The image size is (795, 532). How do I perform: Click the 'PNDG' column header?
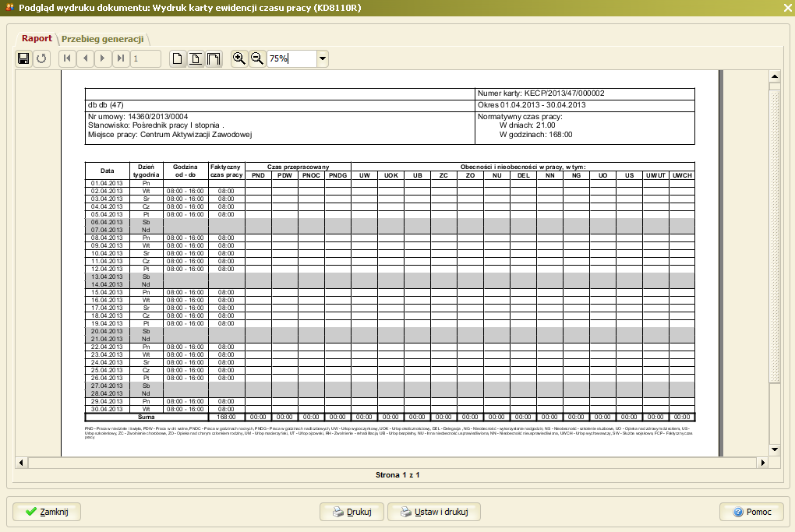[337, 175]
